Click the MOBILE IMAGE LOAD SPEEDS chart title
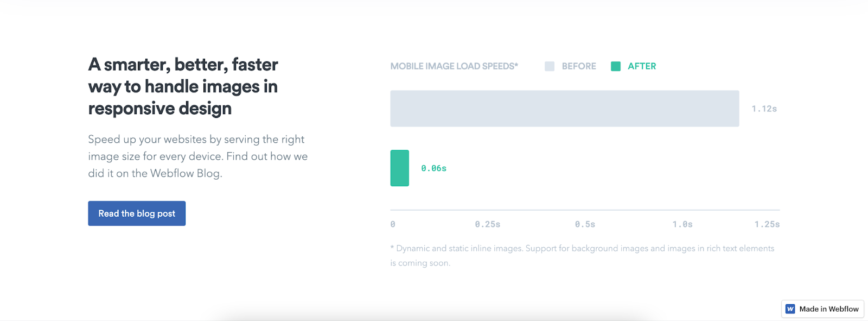 (x=454, y=66)
